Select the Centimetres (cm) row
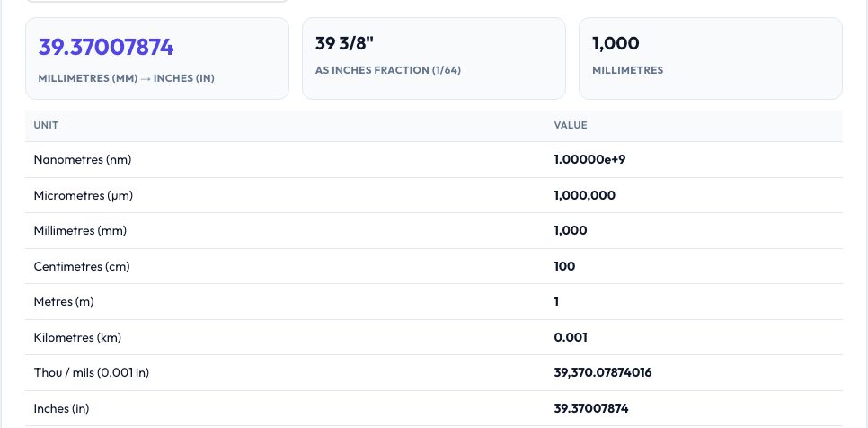Image resolution: width=868 pixels, height=428 pixels. [x=434, y=266]
